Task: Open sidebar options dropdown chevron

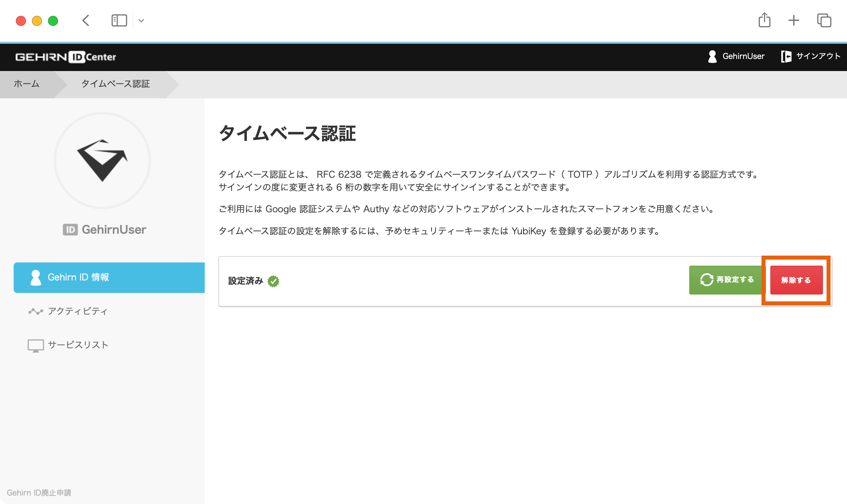Action: coord(141,20)
